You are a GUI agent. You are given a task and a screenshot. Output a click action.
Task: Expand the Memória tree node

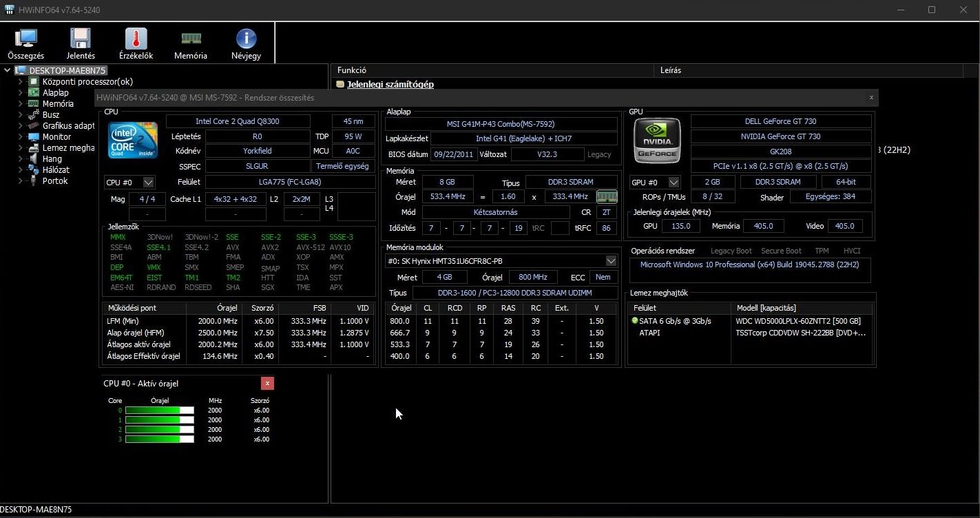point(21,103)
